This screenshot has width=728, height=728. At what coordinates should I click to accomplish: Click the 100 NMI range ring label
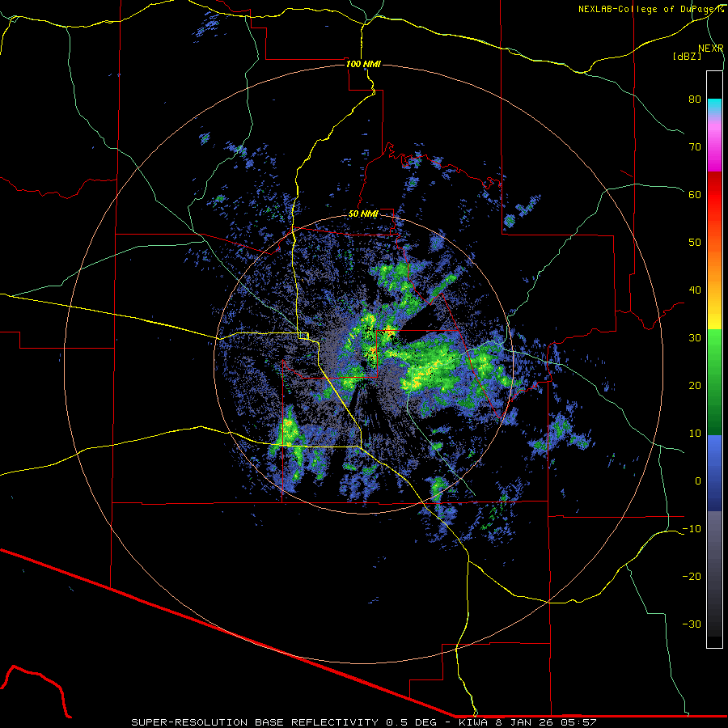(x=363, y=64)
